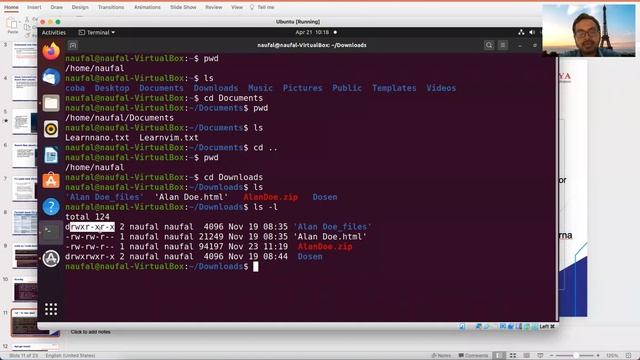The height and width of the screenshot is (360, 640).
Task: Click the Cut scissors icon in PowerPoint
Action: (x=27, y=19)
